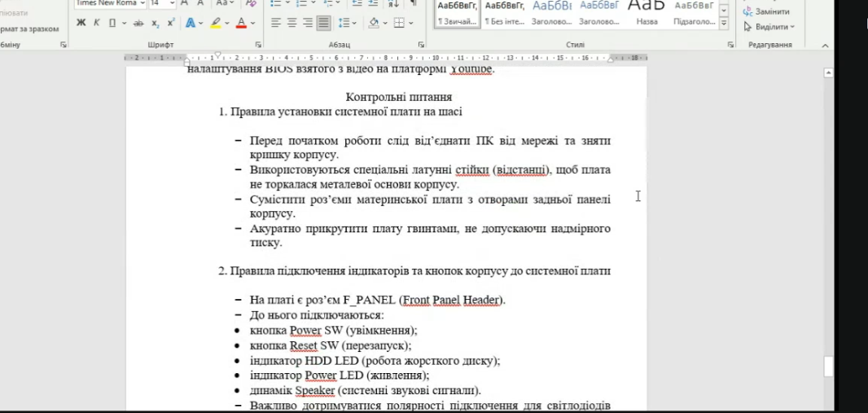This screenshot has height=413, width=868.
Task: Open the line spacing dropdown arrow
Action: pos(354,24)
